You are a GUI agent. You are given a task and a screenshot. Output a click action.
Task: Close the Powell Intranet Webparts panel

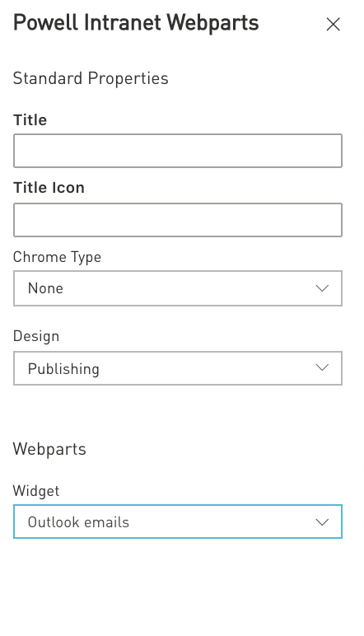click(333, 25)
